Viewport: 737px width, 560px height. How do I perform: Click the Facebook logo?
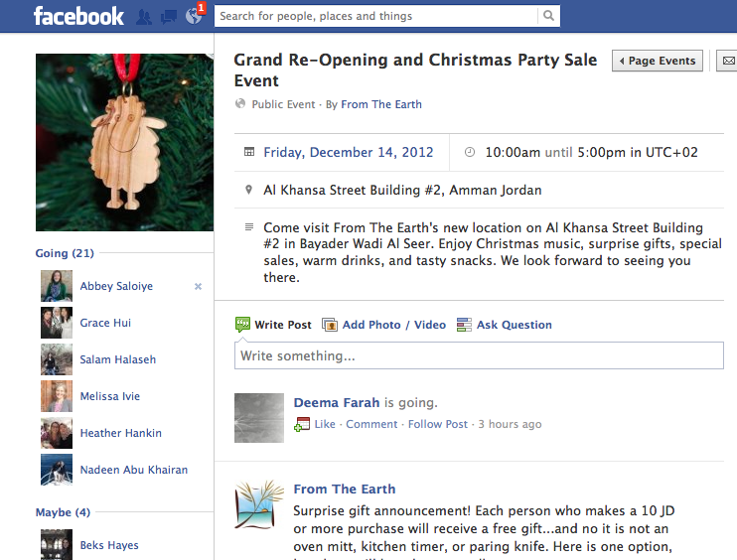click(x=78, y=16)
